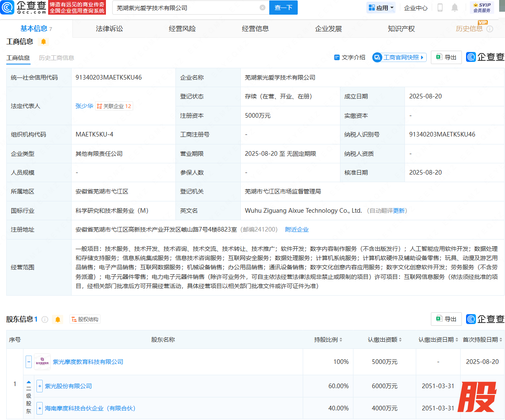Screen dimensions: 505x420
Task: Collapse the 紫光摩度教育科技有限公司 shareholder row
Action: tap(28, 362)
